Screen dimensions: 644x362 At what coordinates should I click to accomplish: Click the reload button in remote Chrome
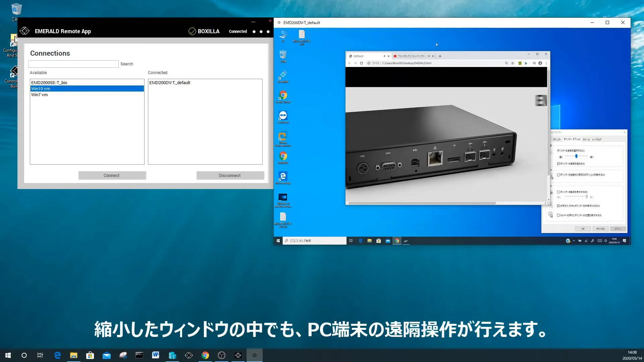click(x=361, y=63)
